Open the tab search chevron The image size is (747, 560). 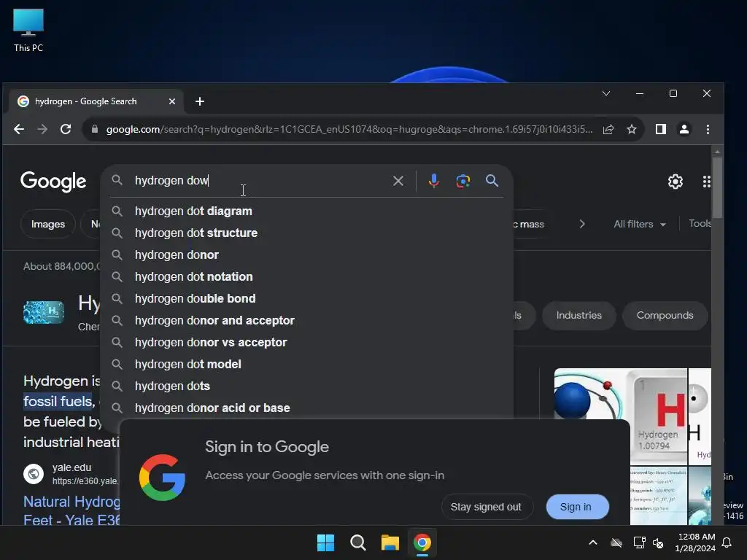tap(606, 93)
